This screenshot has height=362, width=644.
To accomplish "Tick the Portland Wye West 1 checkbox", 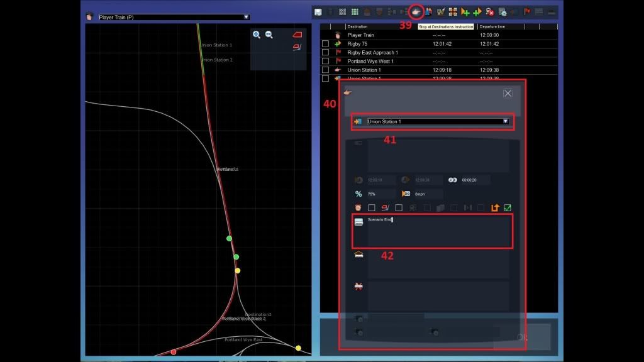I will tap(325, 61).
